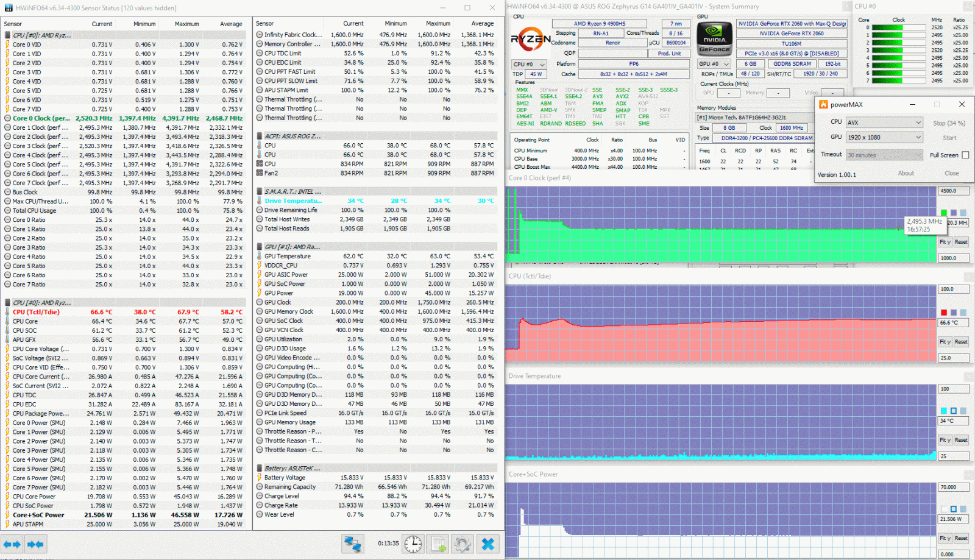Click the Core 7 Ratio sensor row

point(126,285)
